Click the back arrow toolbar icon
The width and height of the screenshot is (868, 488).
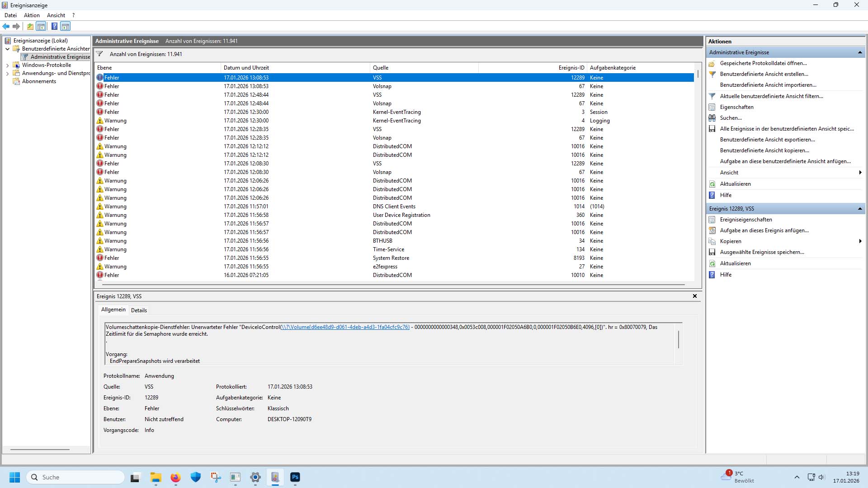point(6,26)
